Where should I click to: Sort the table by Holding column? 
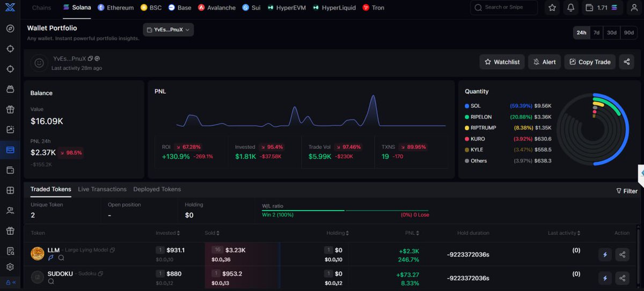[338, 233]
